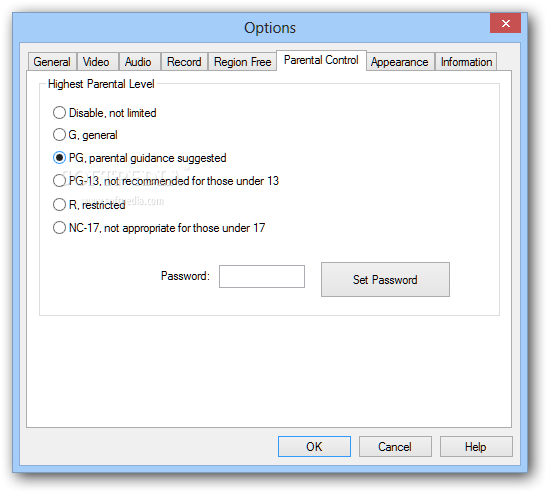Switch to the Appearance tab
Image resolution: width=548 pixels, height=493 pixels.
400,62
